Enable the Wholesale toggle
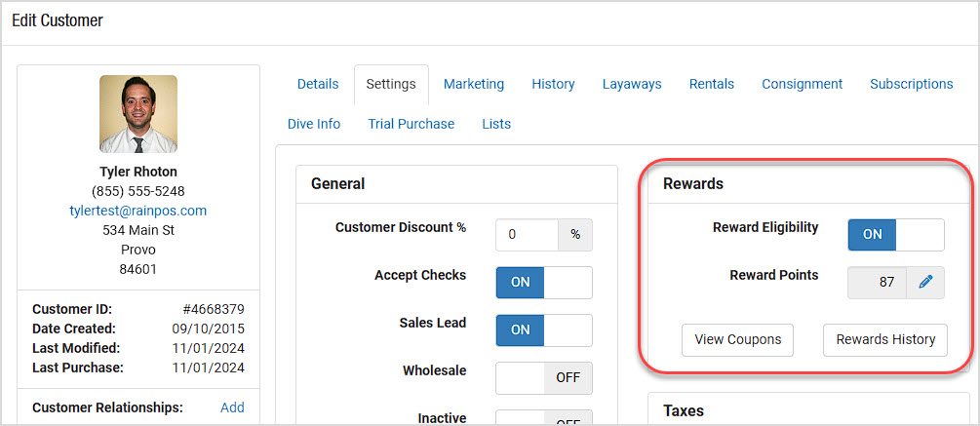The width and height of the screenshot is (980, 426). click(x=544, y=378)
